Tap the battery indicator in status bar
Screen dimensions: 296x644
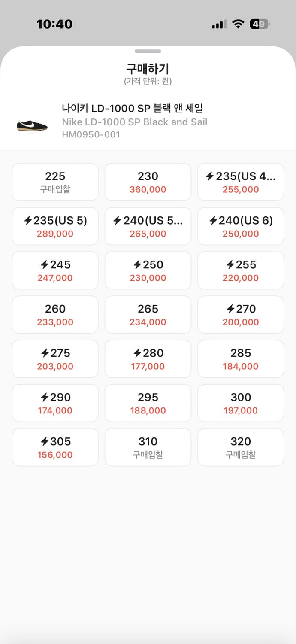(259, 24)
